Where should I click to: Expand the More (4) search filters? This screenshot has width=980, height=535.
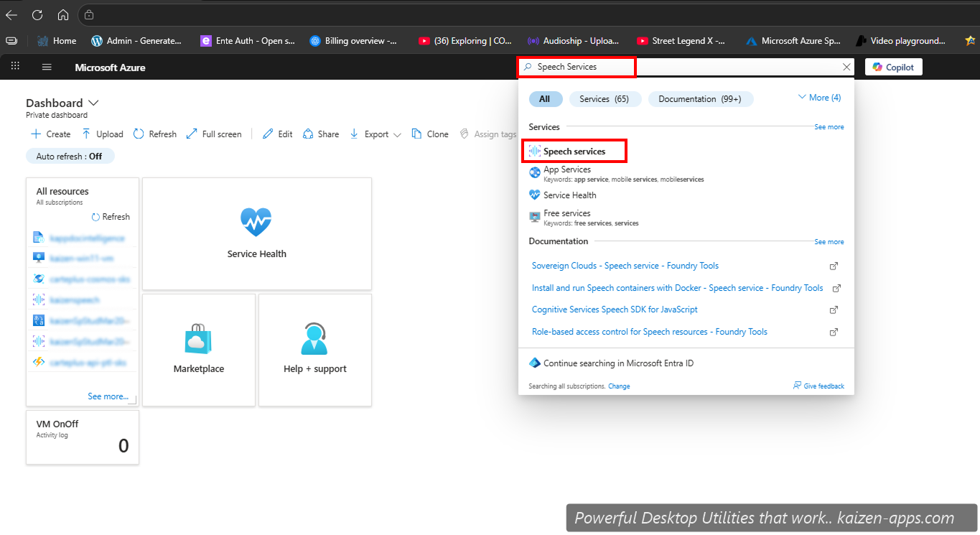818,97
